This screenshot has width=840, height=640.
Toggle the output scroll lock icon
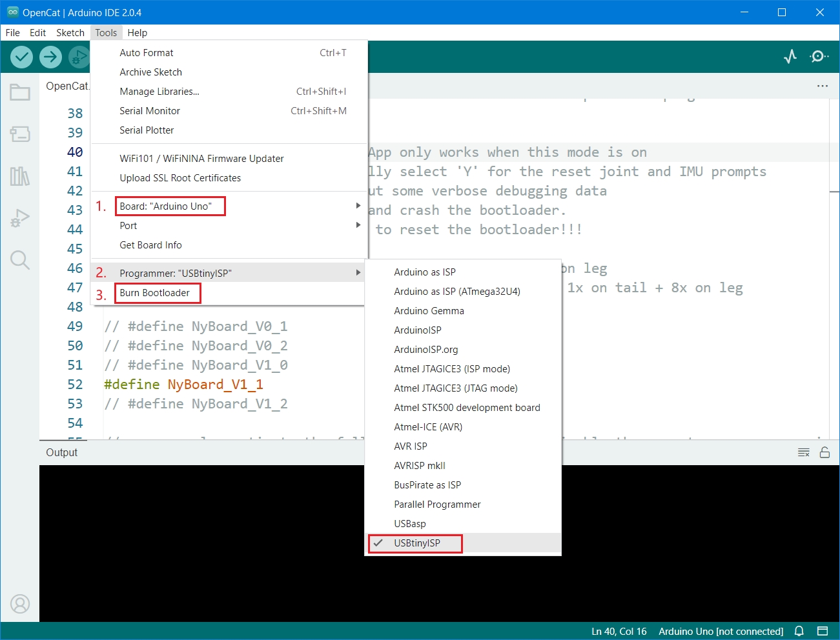click(x=825, y=453)
